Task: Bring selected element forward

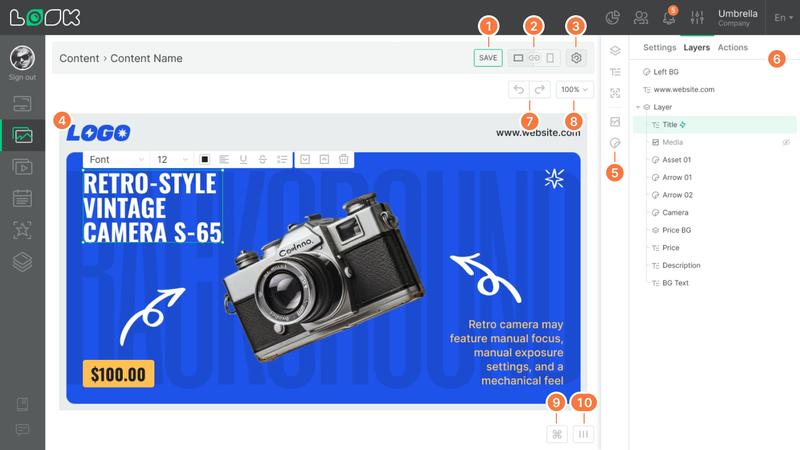Action: [x=324, y=160]
